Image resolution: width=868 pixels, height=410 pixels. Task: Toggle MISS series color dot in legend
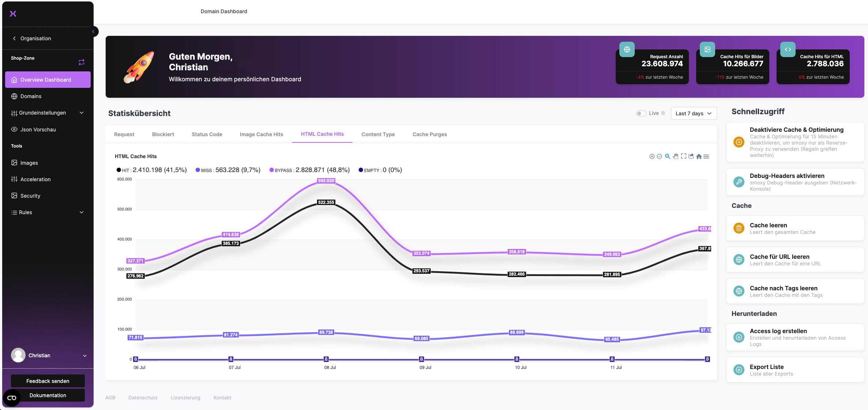point(198,170)
